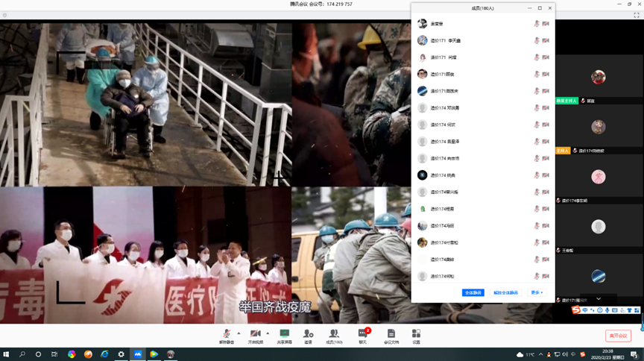Select the grey default avatar video tile
Screen dimensions: 644x361
599,228
